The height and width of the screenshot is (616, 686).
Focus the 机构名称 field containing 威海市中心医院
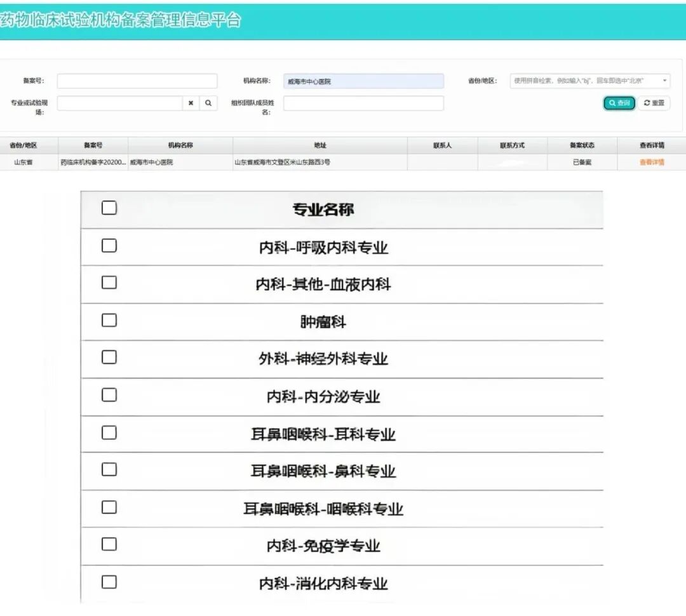click(x=363, y=81)
